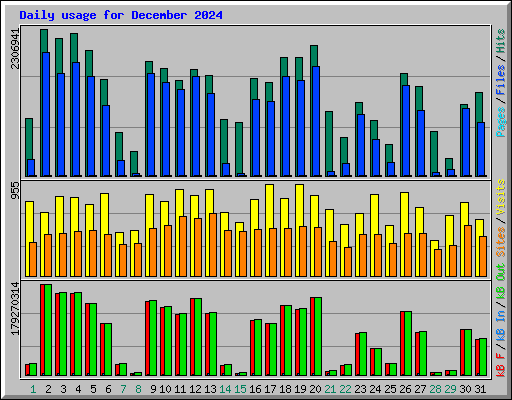Click day label 19 on the x-axis
Screen dimensions: 512x400
(x=300, y=389)
